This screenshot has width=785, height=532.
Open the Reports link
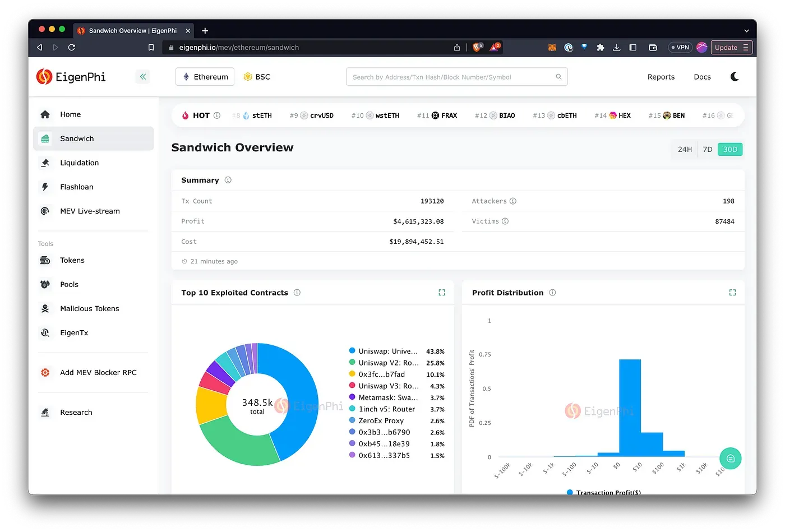point(661,77)
